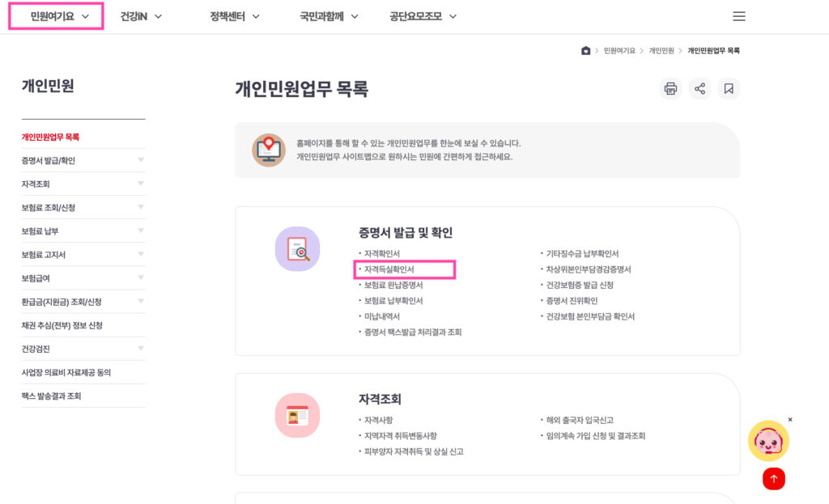Image resolution: width=829 pixels, height=504 pixels.
Task: Open the 정책센터 top menu
Action: point(234,16)
